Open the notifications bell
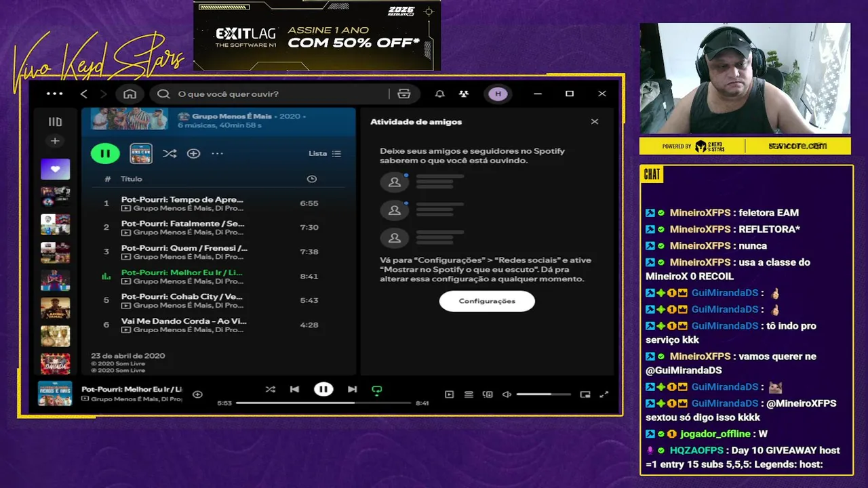 [440, 94]
